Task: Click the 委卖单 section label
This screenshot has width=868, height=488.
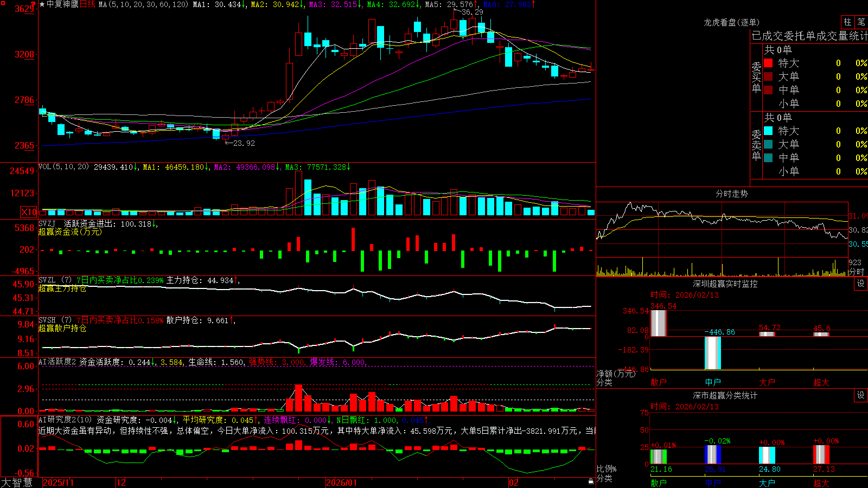Action: [x=756, y=145]
